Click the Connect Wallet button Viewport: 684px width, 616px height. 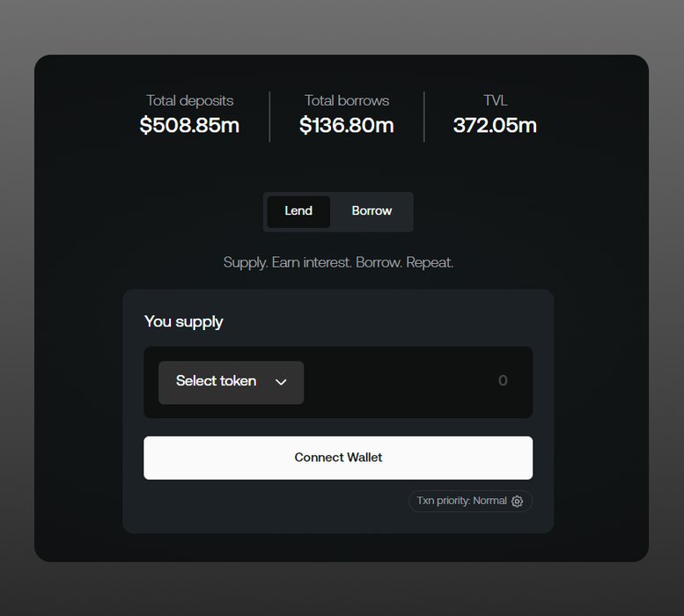[x=338, y=458]
